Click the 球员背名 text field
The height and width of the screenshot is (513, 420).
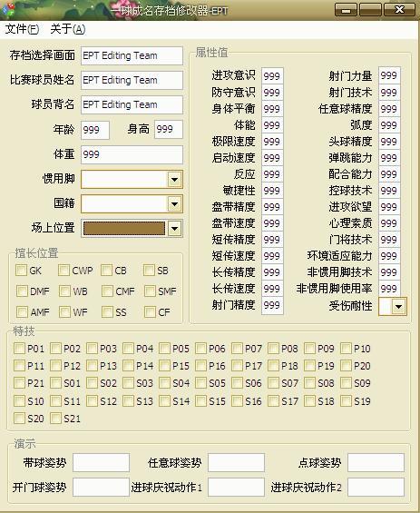pos(132,104)
